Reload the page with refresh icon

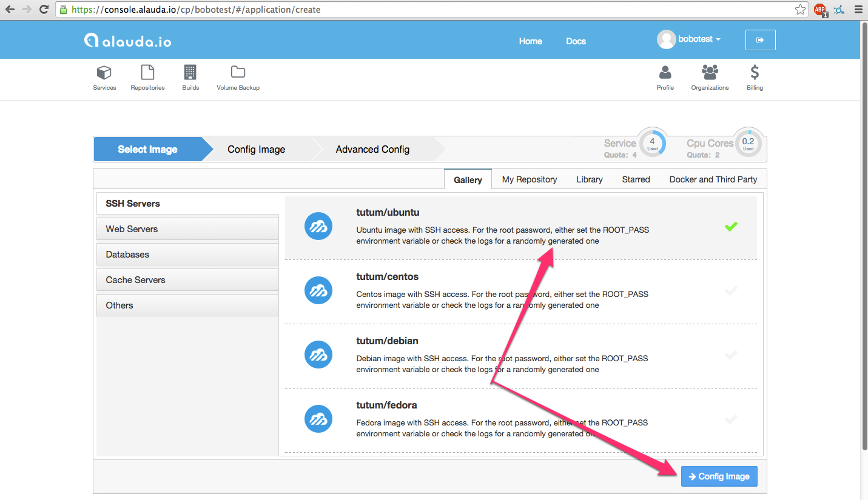coord(44,10)
